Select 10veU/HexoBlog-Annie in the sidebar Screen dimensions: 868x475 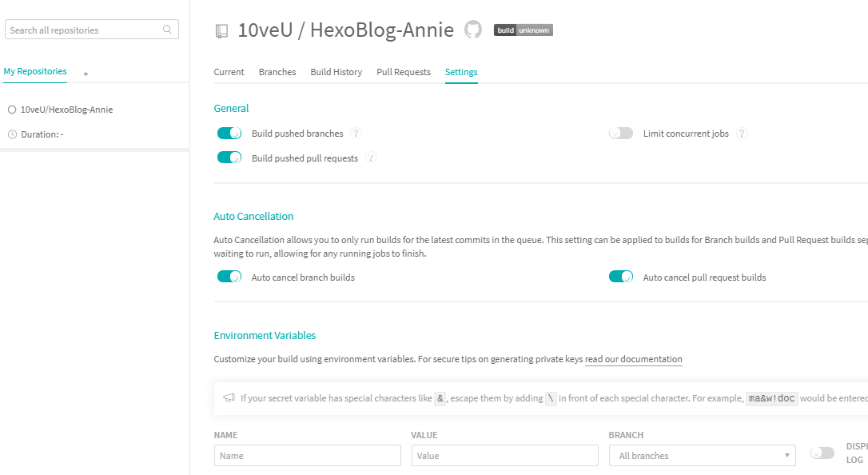coord(66,110)
